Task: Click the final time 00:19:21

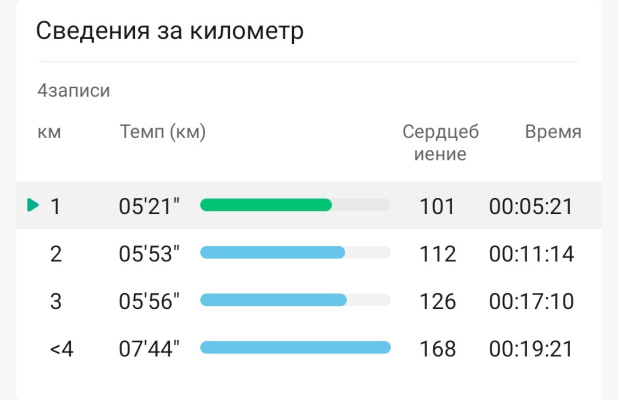Action: click(531, 349)
